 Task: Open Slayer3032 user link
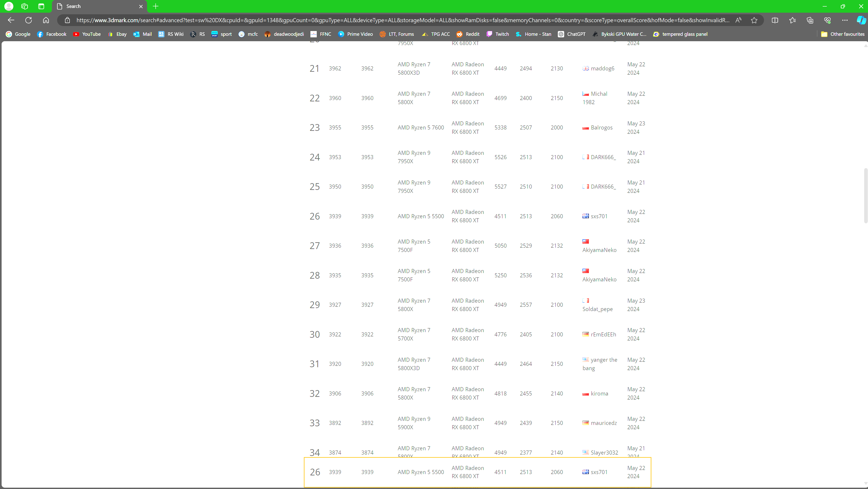click(604, 453)
